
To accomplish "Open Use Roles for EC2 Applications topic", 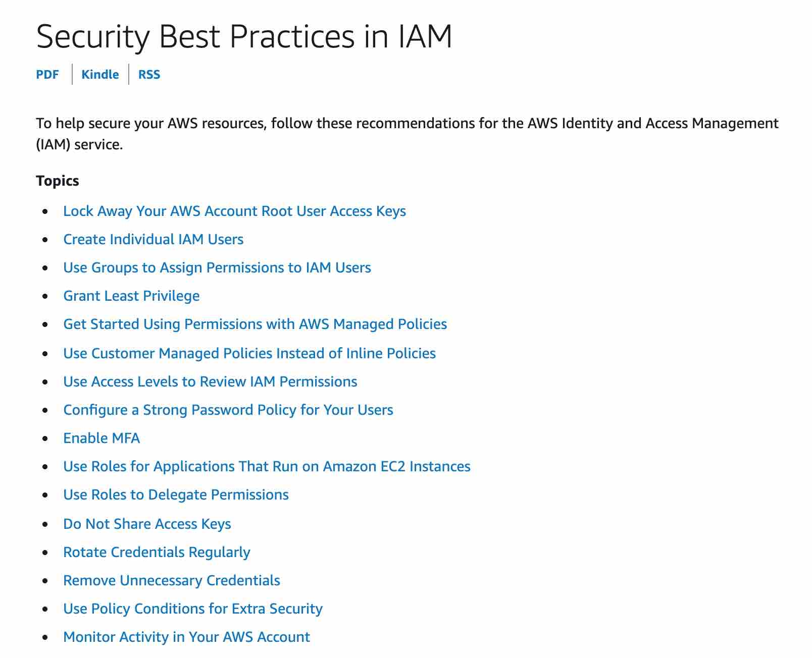I will point(267,466).
